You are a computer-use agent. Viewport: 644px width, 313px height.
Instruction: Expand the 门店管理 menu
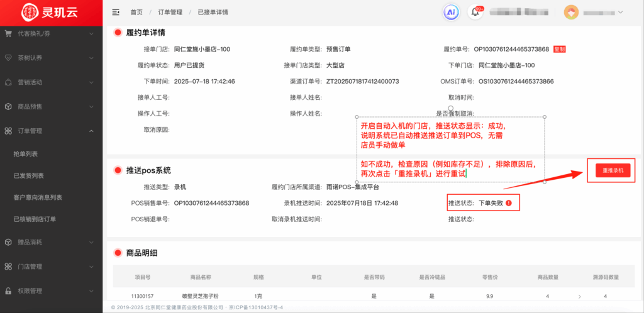tap(50, 266)
